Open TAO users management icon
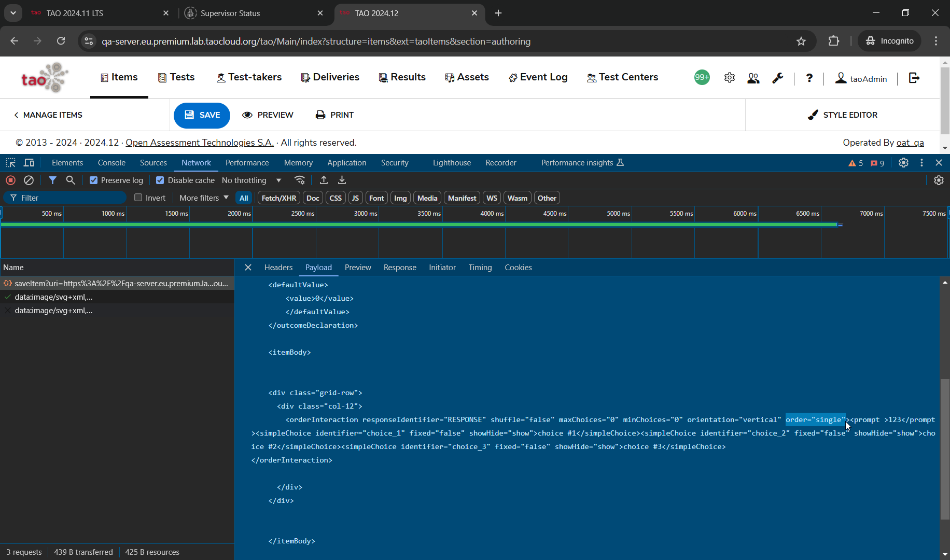This screenshot has height=560, width=950. pyautogui.click(x=753, y=78)
